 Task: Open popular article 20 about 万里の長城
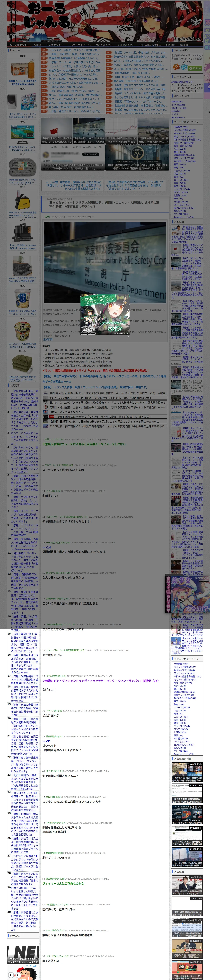24,726
